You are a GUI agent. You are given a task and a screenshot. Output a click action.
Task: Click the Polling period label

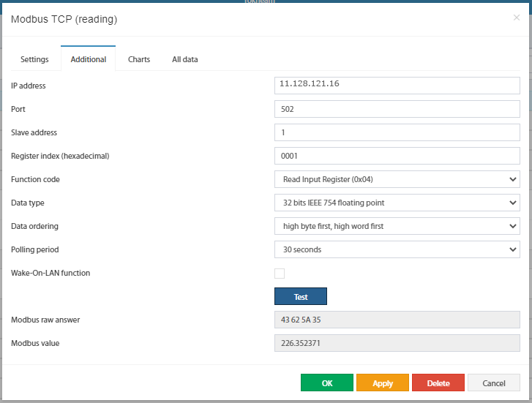[x=35, y=249]
